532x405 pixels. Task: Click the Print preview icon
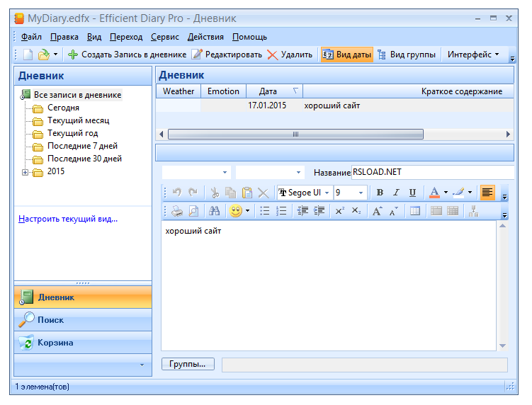click(193, 211)
